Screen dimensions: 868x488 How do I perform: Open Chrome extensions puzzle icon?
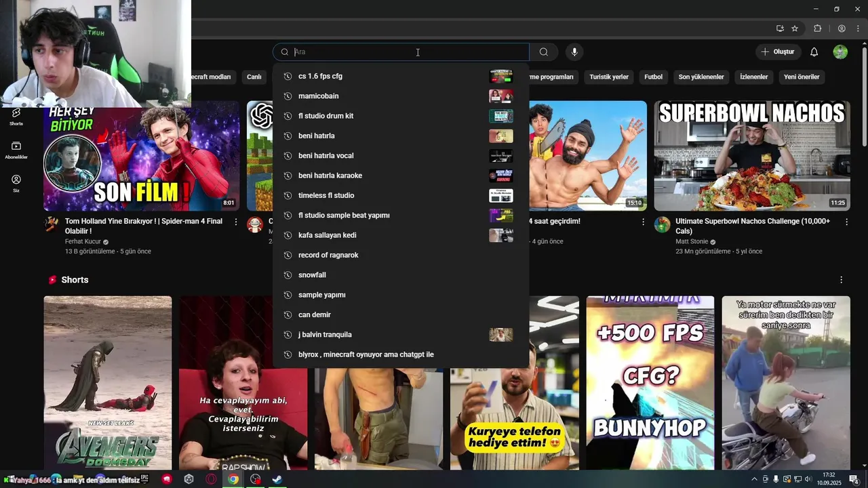(818, 28)
